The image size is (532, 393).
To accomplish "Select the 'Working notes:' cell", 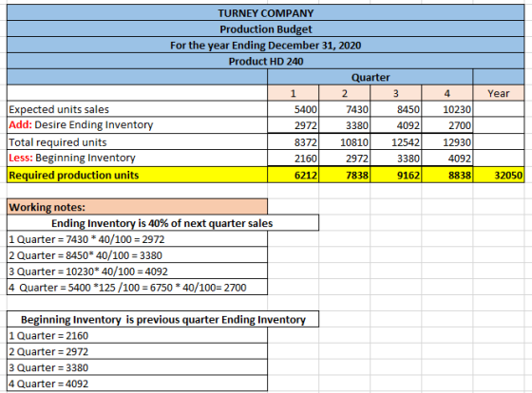I will pos(137,207).
